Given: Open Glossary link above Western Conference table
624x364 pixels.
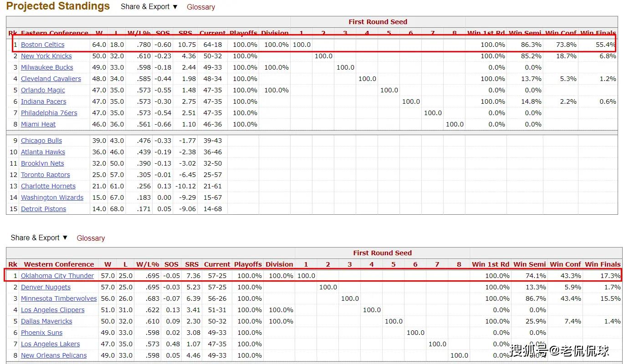Looking at the screenshot, I should 91,238.
